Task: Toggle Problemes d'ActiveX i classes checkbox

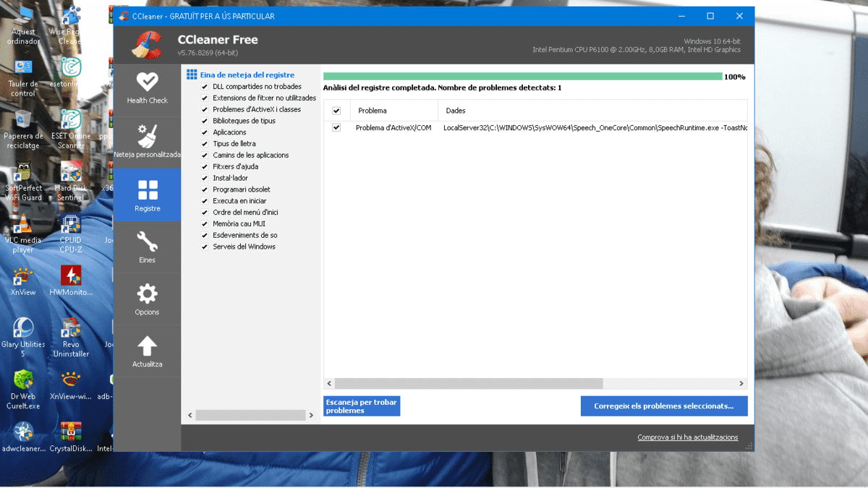Action: [205, 110]
